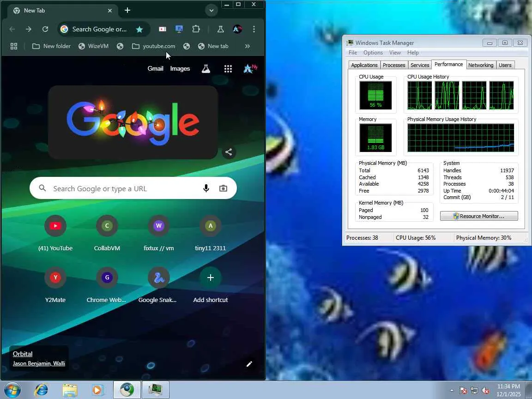Open the Extensions puzzle-piece icon

click(x=196, y=29)
